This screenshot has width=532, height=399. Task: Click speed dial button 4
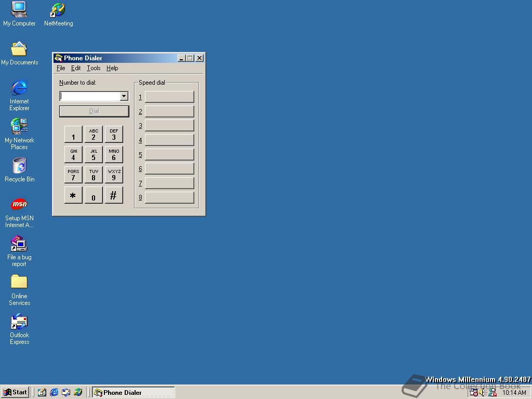point(169,140)
